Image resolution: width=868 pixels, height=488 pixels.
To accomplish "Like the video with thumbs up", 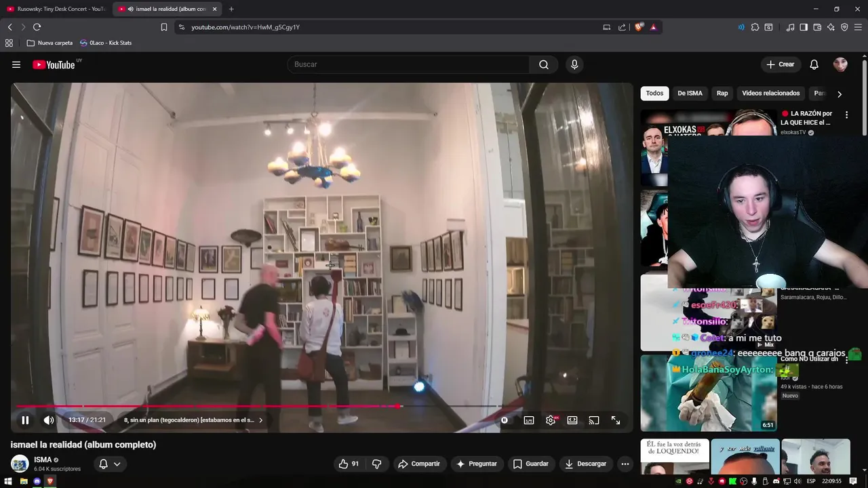I will [x=349, y=464].
